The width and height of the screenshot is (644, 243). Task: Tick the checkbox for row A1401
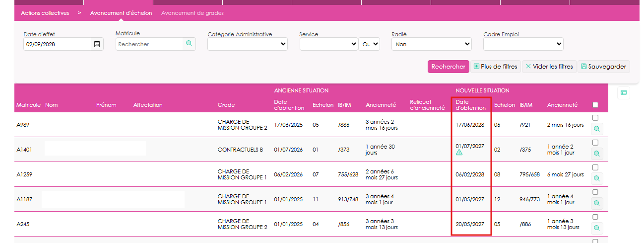coord(595,143)
